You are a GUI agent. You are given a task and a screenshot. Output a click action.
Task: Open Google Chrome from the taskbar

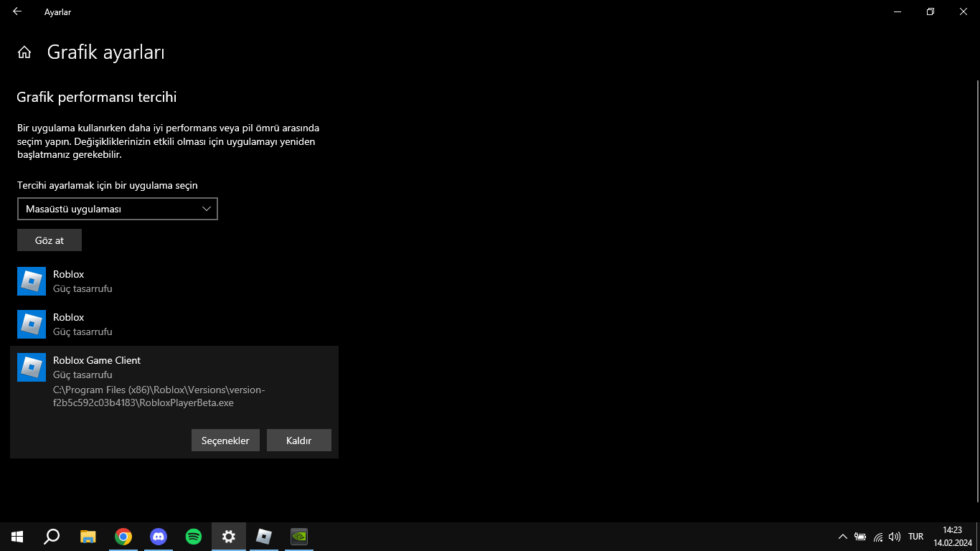pyautogui.click(x=123, y=537)
